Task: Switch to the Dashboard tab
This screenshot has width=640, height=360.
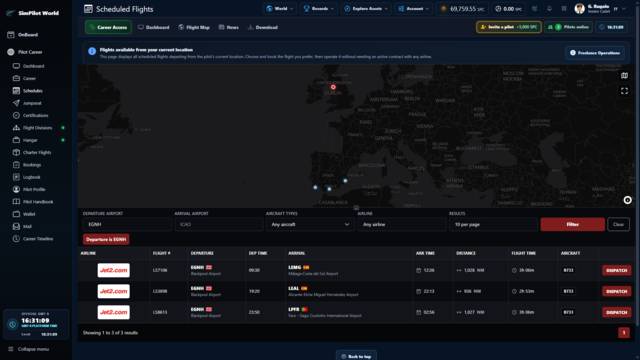Action: pos(153,27)
